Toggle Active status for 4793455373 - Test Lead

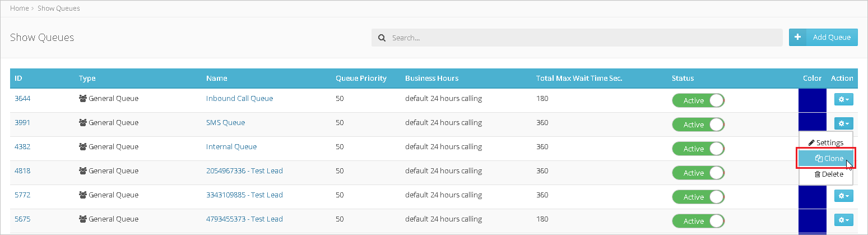click(x=698, y=221)
